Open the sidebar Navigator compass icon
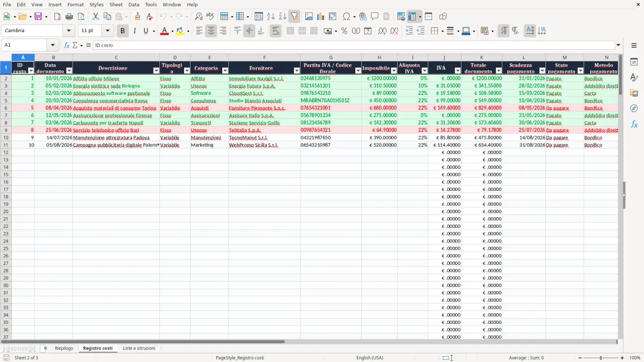 click(634, 108)
